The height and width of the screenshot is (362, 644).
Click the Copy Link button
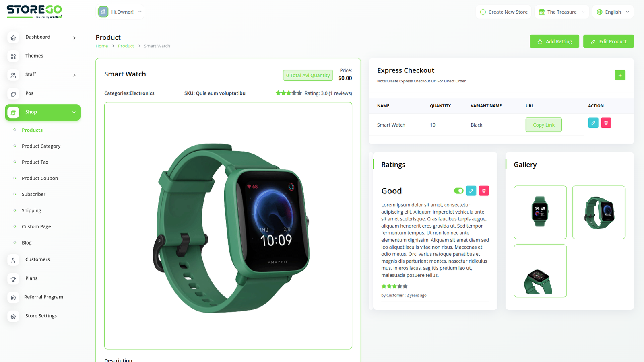coord(543,125)
